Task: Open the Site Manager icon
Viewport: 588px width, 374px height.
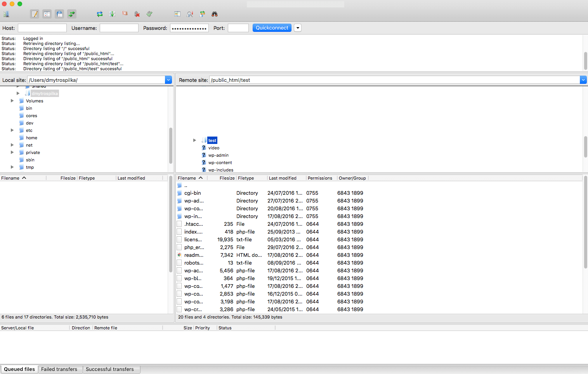Action: (x=6, y=14)
